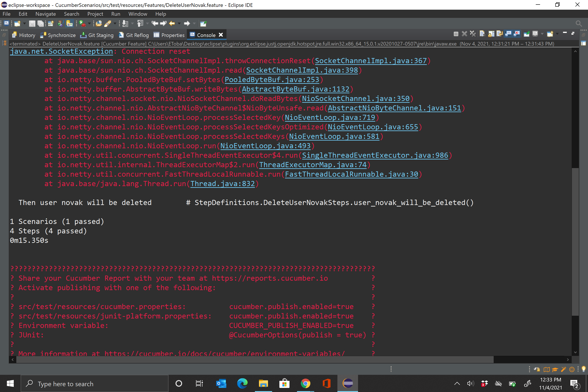The height and width of the screenshot is (392, 588).
Task: Click the lightbulb tip of the day icon
Action: pyautogui.click(x=583, y=369)
